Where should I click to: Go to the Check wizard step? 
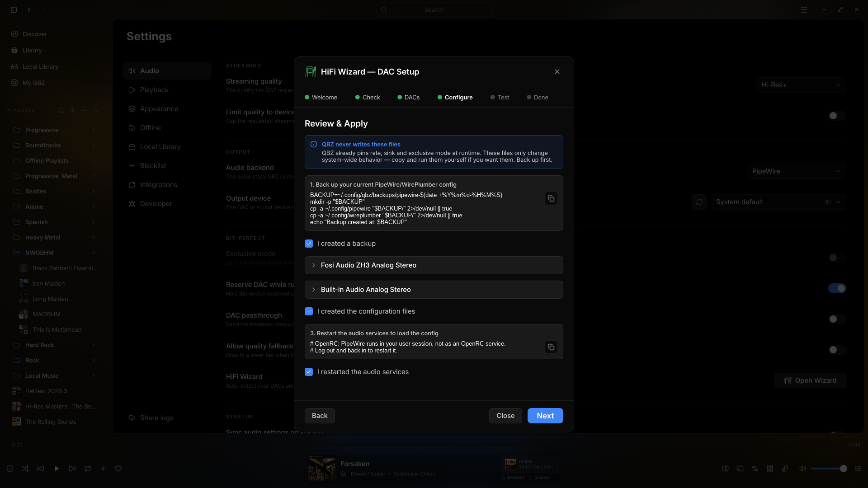(x=368, y=98)
